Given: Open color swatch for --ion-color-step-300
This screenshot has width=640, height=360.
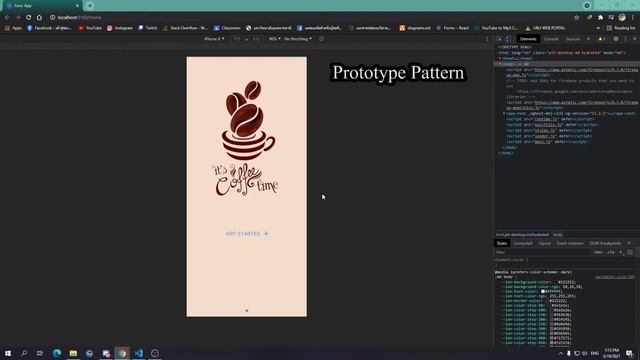Looking at the screenshot, I should [551, 329].
